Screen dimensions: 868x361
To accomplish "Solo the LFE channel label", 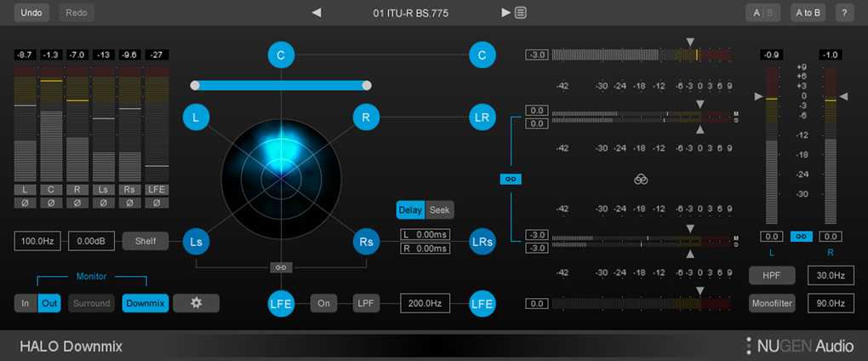I will click(156, 190).
